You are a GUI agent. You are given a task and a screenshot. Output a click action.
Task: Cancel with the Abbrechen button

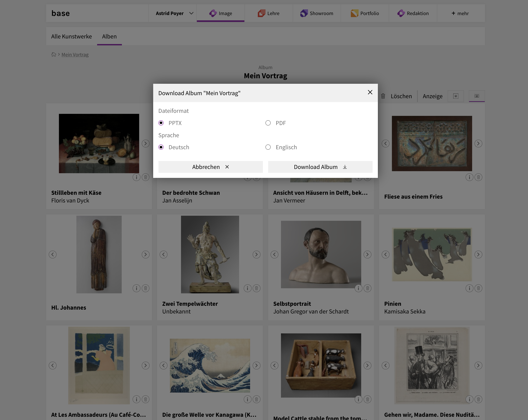pos(210,167)
